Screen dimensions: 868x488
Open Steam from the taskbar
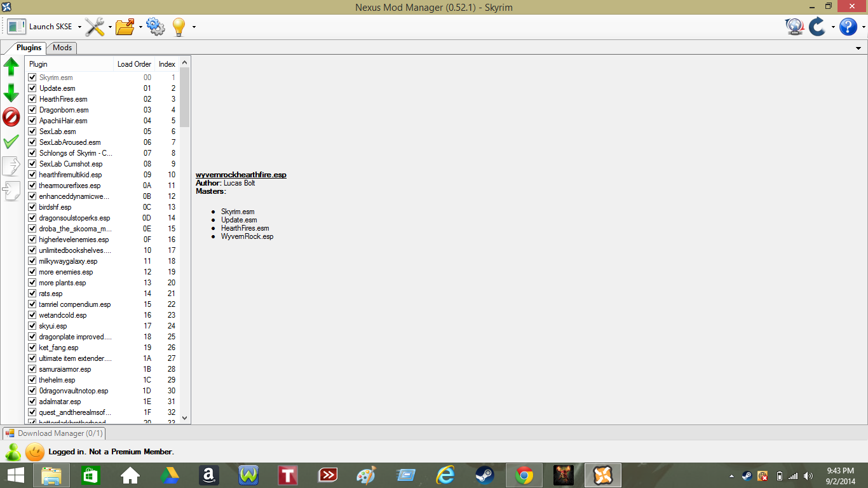(485, 475)
